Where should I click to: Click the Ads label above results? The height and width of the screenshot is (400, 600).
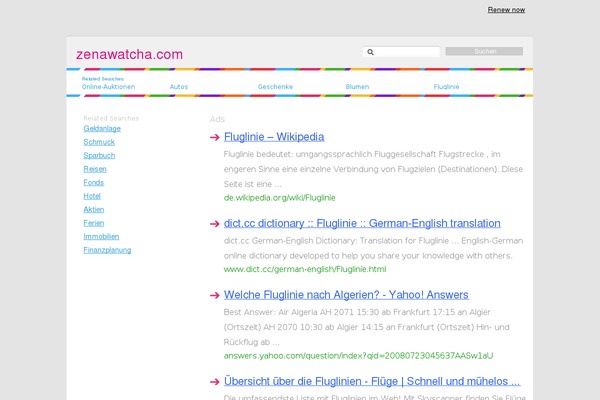tap(217, 119)
